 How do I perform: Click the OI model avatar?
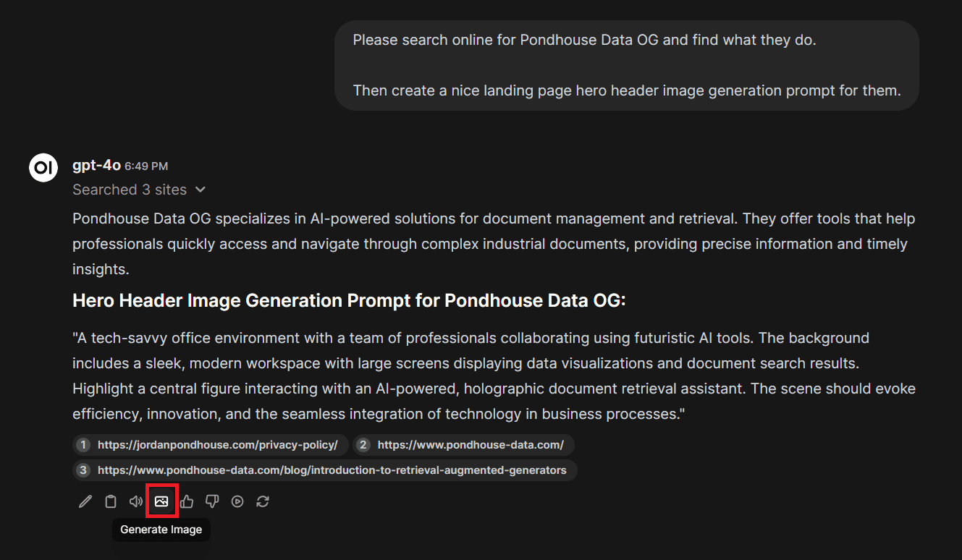coord(43,168)
